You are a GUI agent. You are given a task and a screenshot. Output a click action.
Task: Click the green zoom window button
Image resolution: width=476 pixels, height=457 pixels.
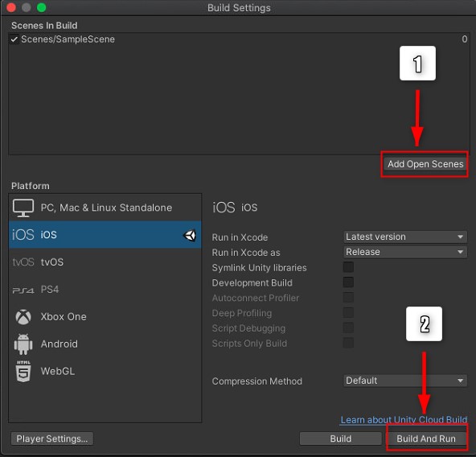coord(41,7)
